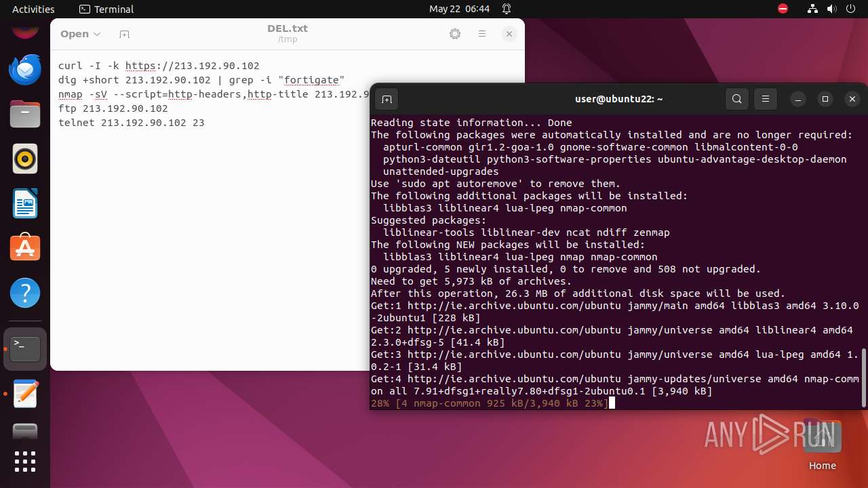868x488 pixels.
Task: Show Applications grid
Action: pos(25,462)
